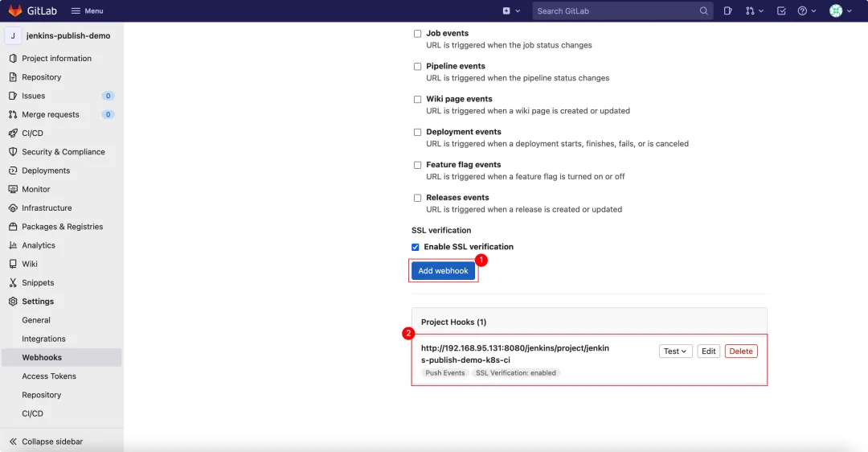Expand the user avatar dropdown chevron

(x=850, y=10)
